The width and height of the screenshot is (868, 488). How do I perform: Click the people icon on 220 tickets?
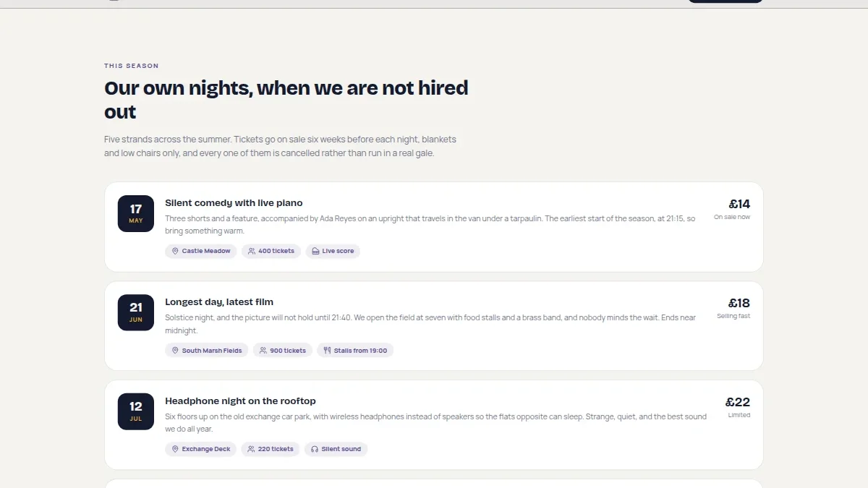[x=251, y=449]
